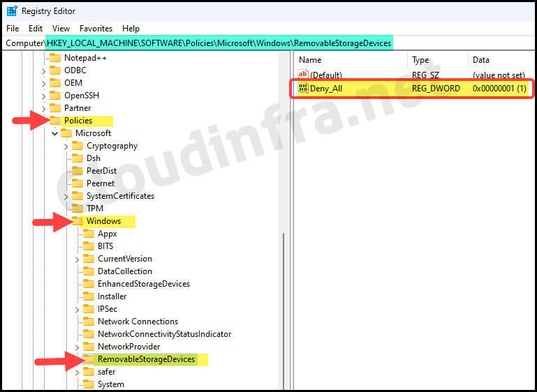
Task: Click the CurrentVersion folder icon
Action: (x=89, y=259)
